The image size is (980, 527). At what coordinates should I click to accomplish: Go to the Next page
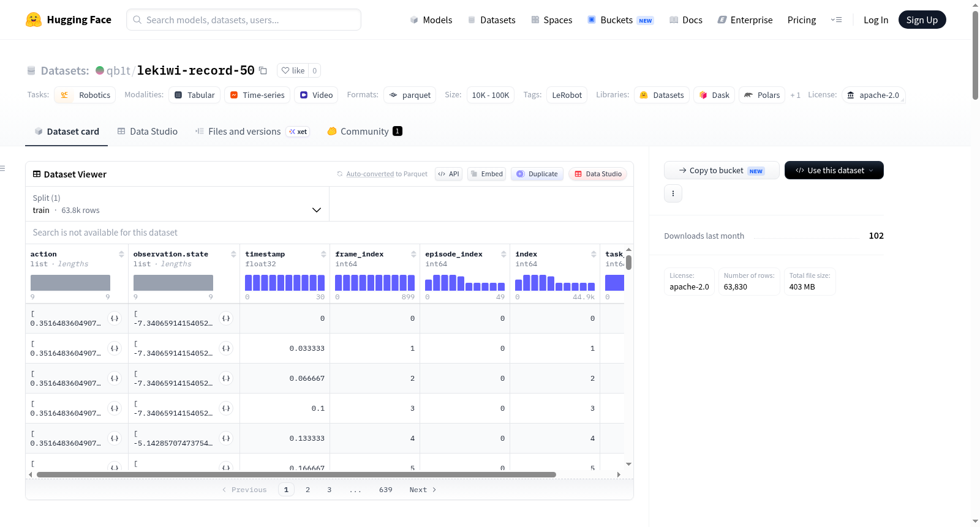click(x=423, y=490)
